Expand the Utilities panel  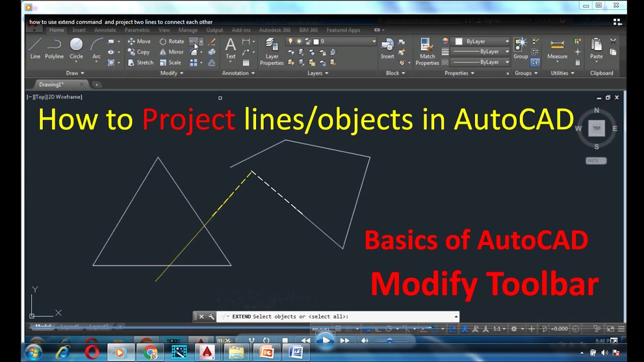562,73
